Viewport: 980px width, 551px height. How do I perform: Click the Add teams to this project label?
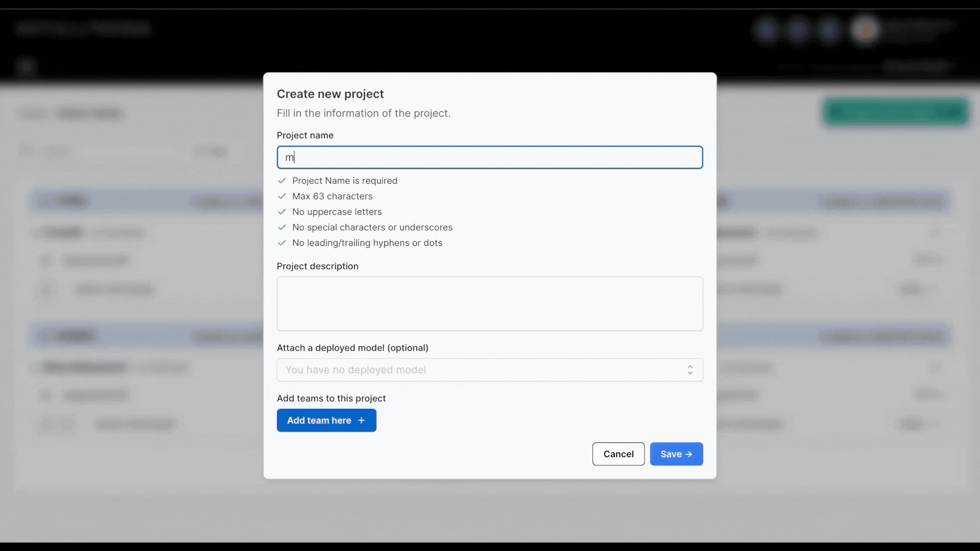(331, 398)
